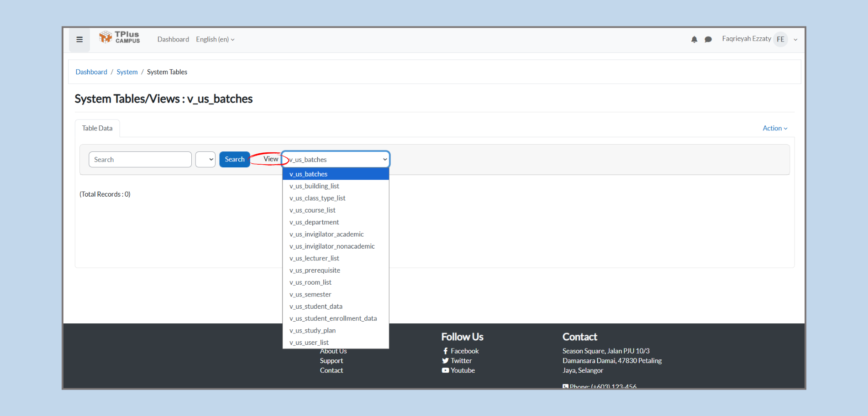Image resolution: width=868 pixels, height=416 pixels.
Task: Select v_us_invigilator_academic option
Action: [326, 234]
